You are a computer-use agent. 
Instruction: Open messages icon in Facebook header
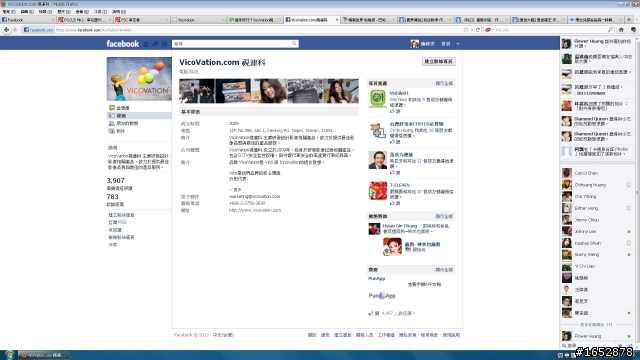pyautogui.click(x=155, y=44)
